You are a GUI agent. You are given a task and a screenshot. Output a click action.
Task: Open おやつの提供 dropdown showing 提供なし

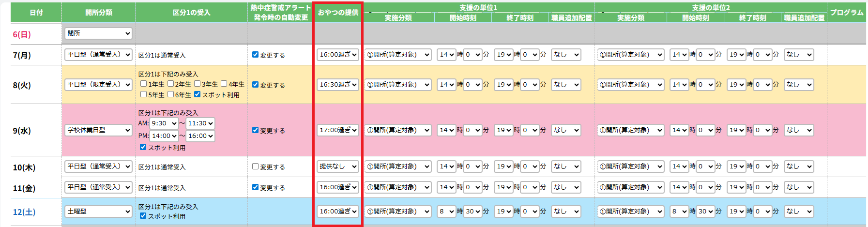338,166
